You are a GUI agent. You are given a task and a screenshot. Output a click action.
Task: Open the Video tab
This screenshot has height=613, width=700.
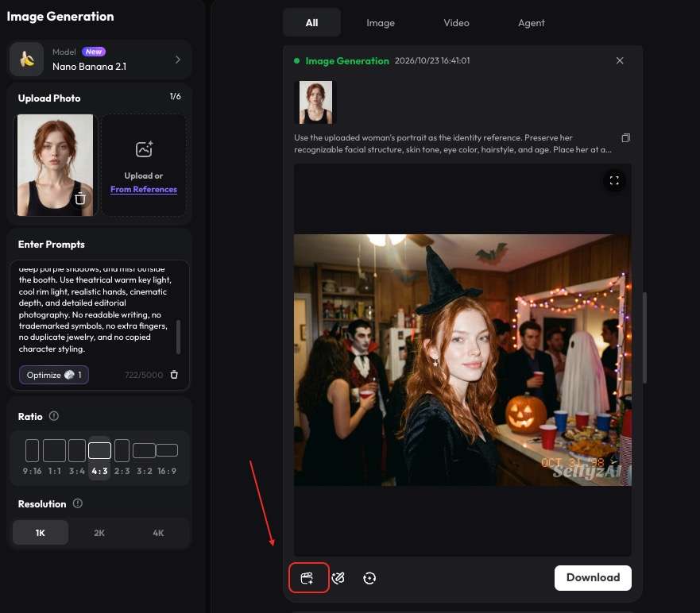[x=456, y=23]
